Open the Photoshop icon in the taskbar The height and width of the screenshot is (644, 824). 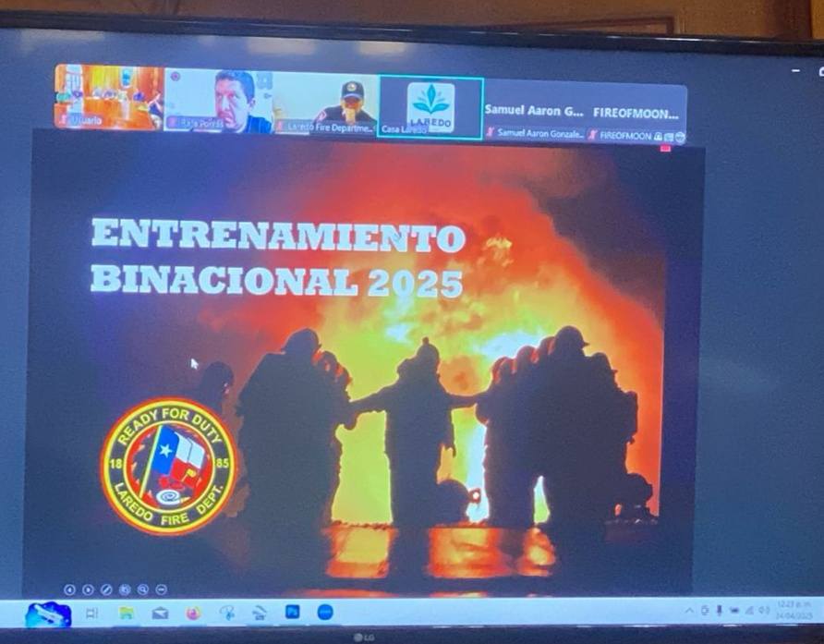(292, 612)
